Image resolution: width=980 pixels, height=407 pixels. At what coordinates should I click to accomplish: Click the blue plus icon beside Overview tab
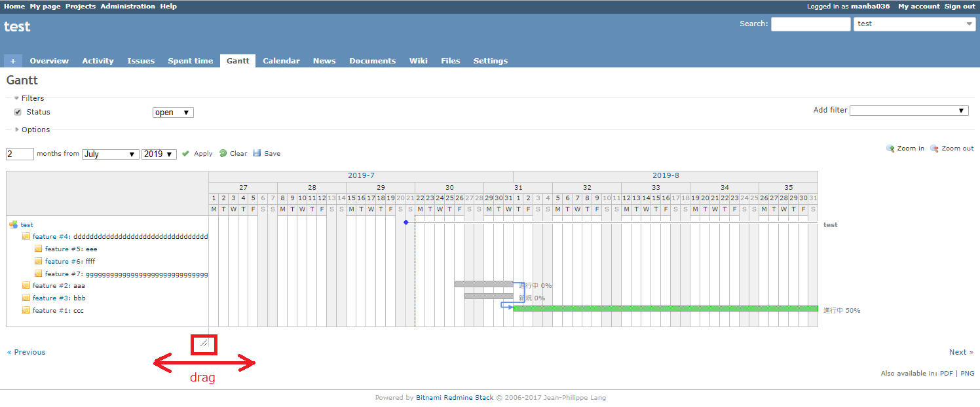(12, 60)
